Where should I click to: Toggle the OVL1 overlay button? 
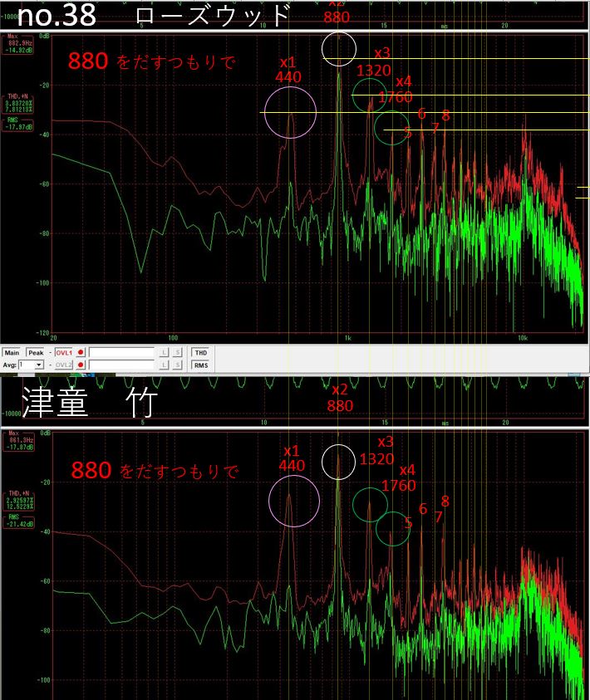click(63, 352)
